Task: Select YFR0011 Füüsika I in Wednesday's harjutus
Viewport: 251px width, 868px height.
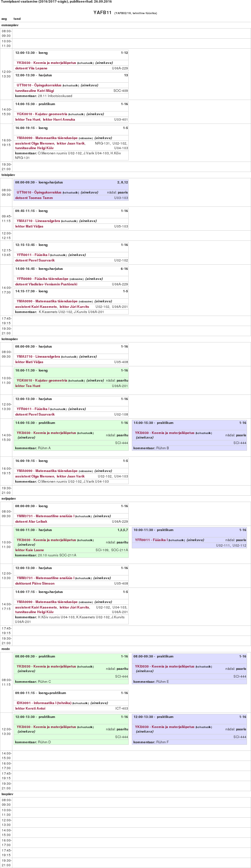Action: [33, 409]
